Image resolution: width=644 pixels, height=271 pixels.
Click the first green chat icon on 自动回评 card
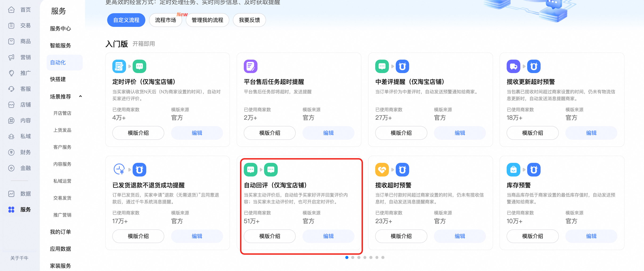click(250, 169)
